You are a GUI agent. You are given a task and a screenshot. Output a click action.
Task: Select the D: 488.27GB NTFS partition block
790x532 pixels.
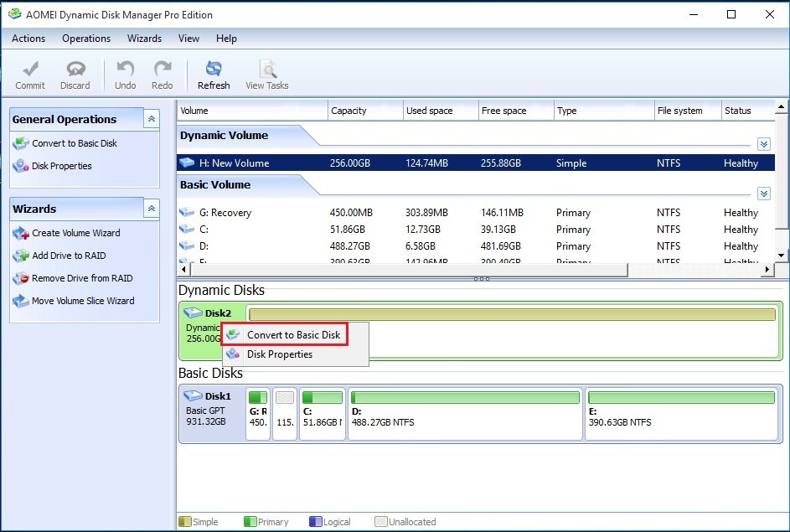(x=465, y=412)
